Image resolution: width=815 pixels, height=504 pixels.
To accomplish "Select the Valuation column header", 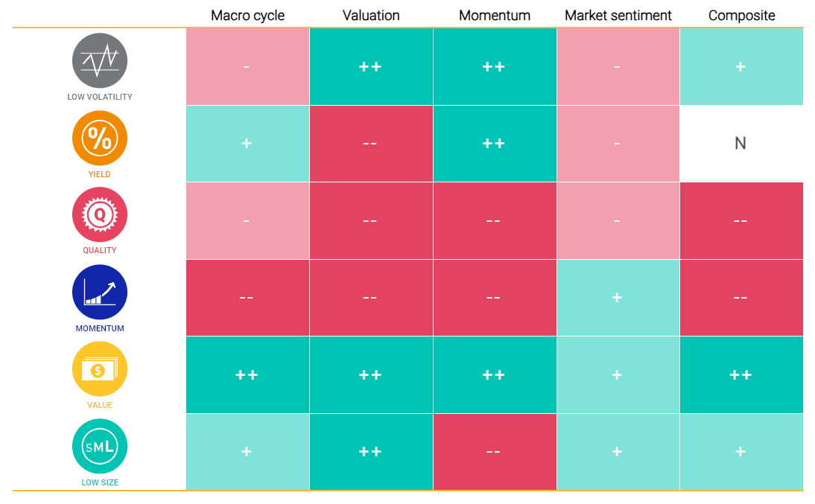I will coord(371,16).
